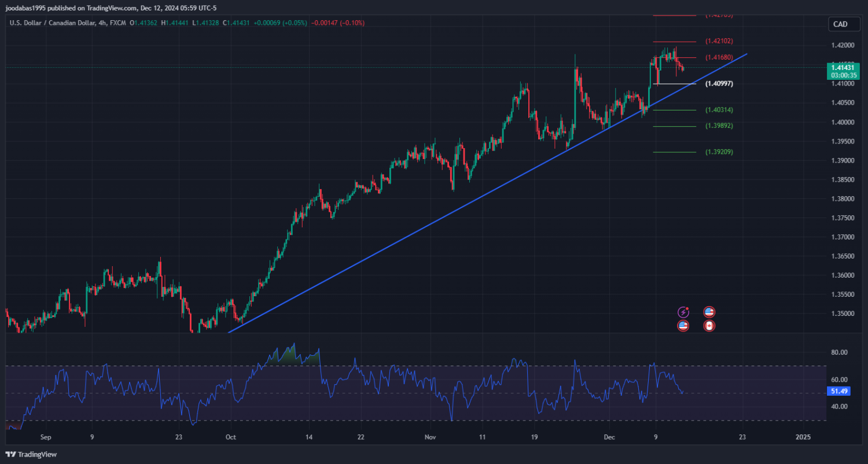Viewport: 868px width, 464px height.
Task: Click the 2025 label on the time axis
Action: pos(803,437)
